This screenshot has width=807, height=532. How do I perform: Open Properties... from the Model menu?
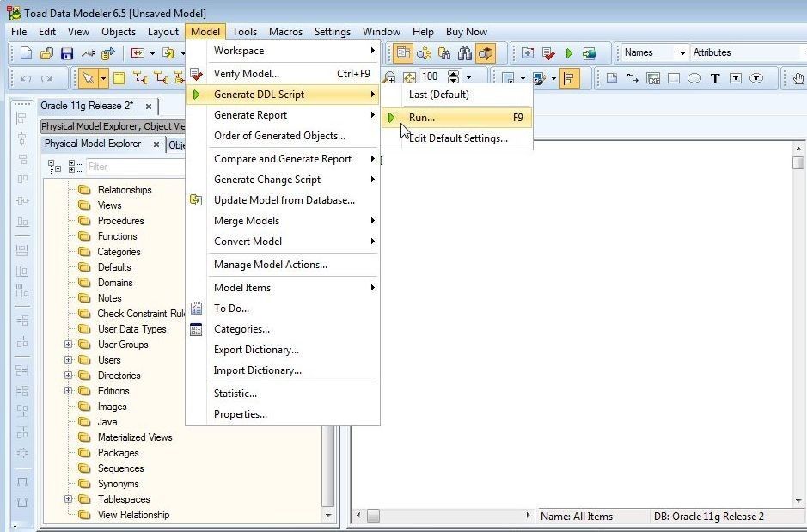tap(283, 414)
